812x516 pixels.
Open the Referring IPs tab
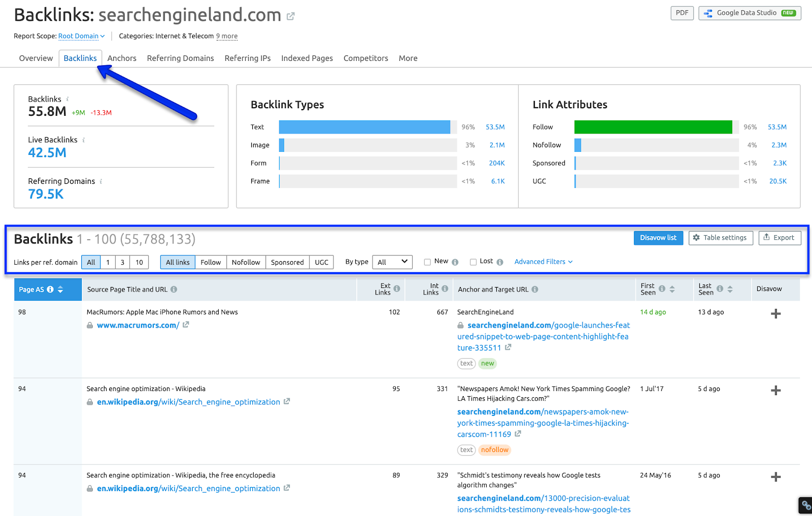point(248,58)
